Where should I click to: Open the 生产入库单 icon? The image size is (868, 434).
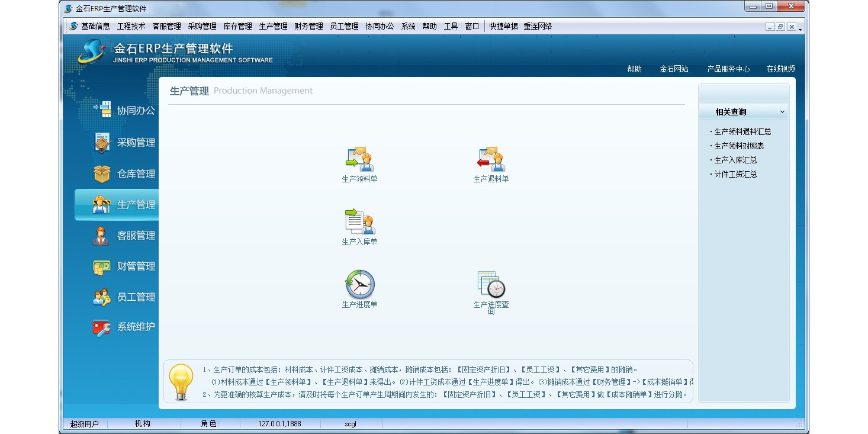pos(359,223)
